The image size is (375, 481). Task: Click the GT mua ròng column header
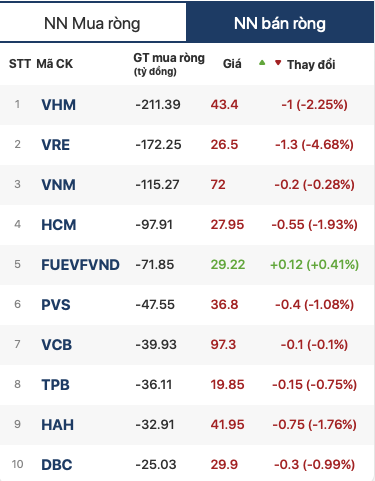(169, 64)
